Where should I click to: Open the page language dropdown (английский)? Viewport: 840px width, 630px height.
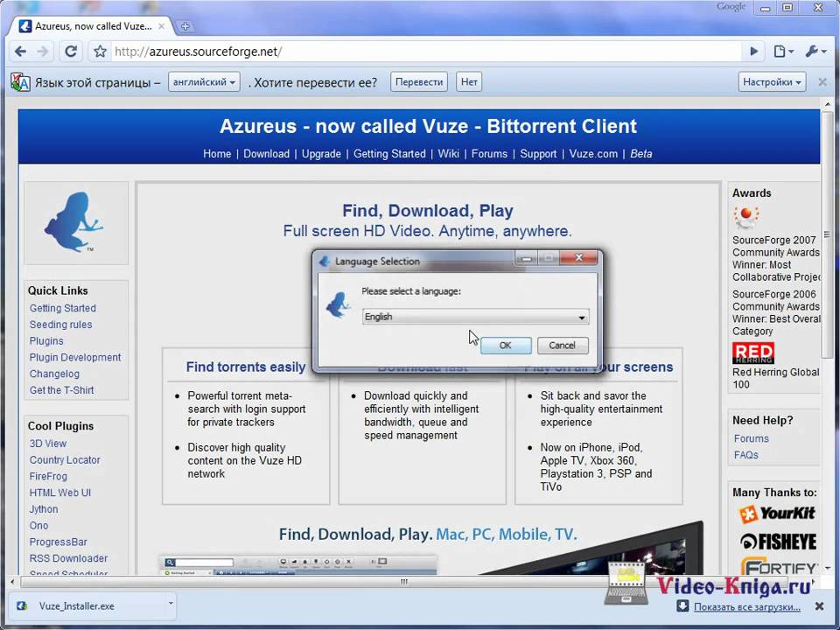click(x=204, y=82)
